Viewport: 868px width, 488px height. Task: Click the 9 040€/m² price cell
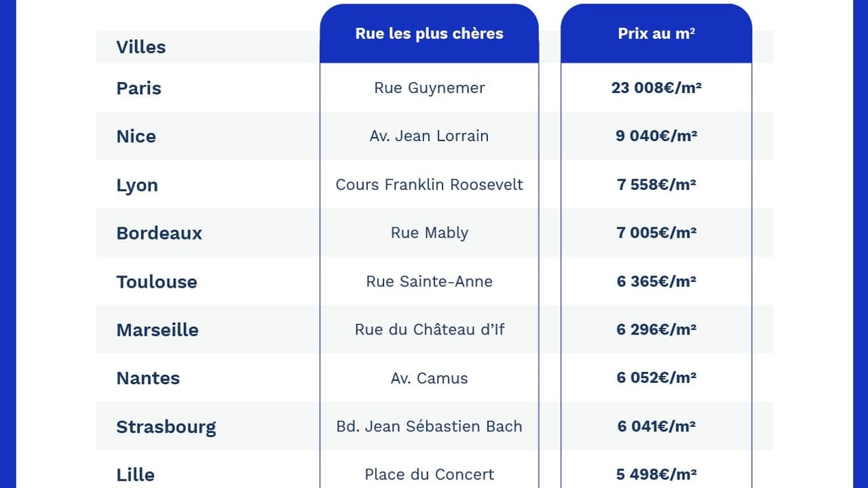click(656, 136)
